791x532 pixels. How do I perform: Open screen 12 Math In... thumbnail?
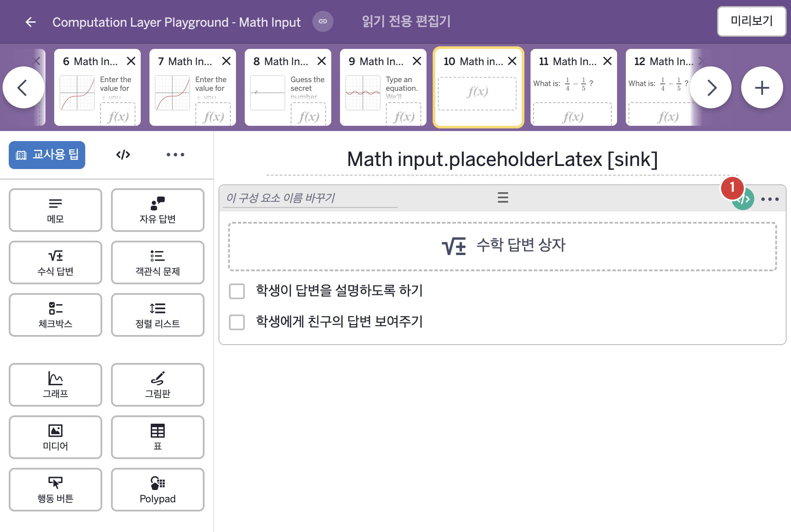(x=662, y=87)
